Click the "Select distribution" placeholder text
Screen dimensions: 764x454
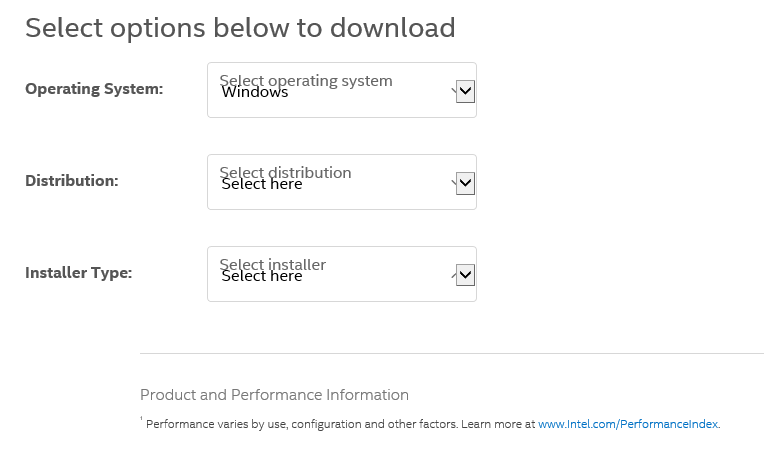pos(286,172)
